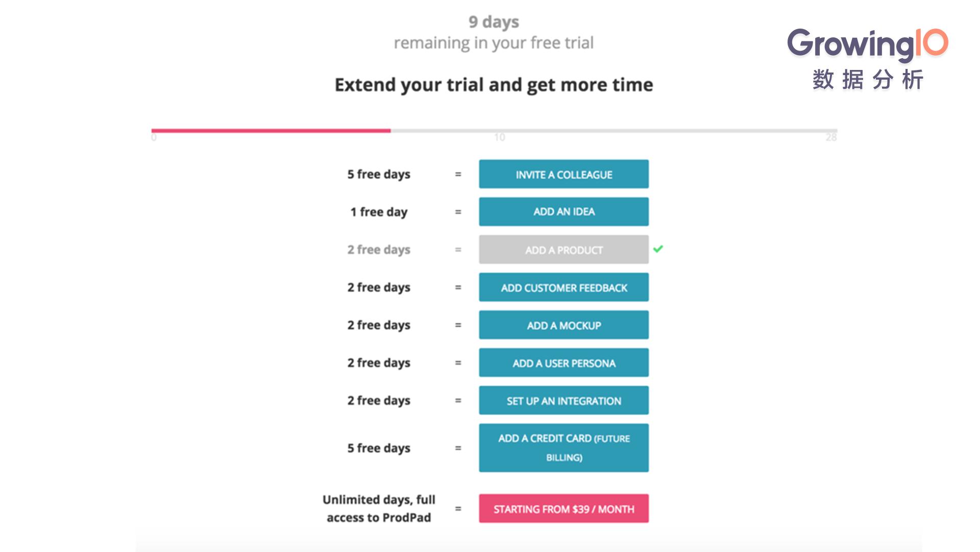Click Add a User Persona
Image resolution: width=980 pixels, height=552 pixels.
click(563, 363)
